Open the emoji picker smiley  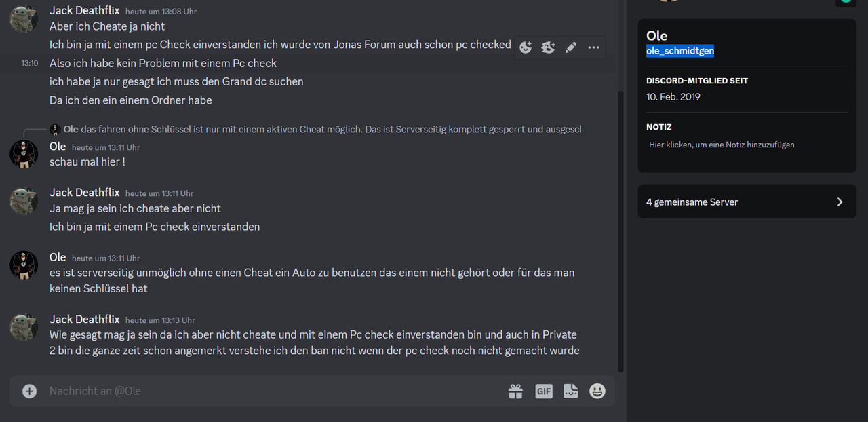tap(597, 391)
